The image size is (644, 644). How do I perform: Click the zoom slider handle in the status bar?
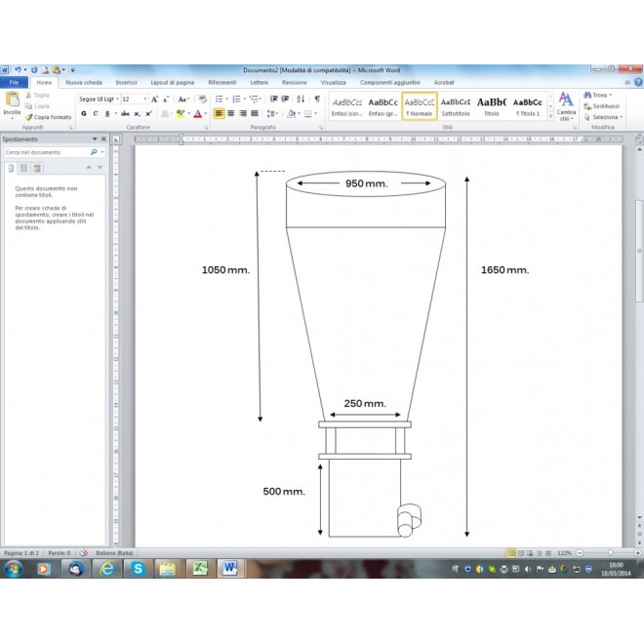610,553
